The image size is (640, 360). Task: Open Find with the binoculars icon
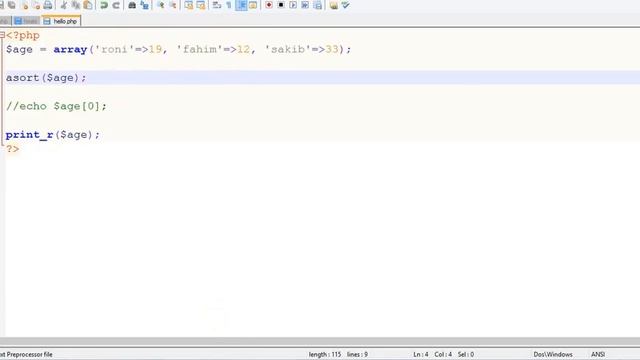tap(132, 5)
